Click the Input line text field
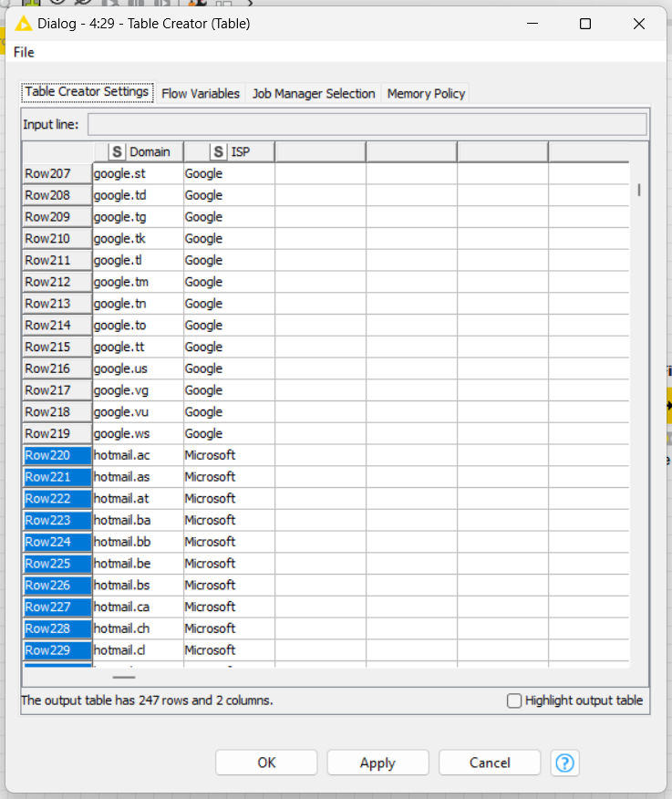The height and width of the screenshot is (799, 672). click(367, 124)
